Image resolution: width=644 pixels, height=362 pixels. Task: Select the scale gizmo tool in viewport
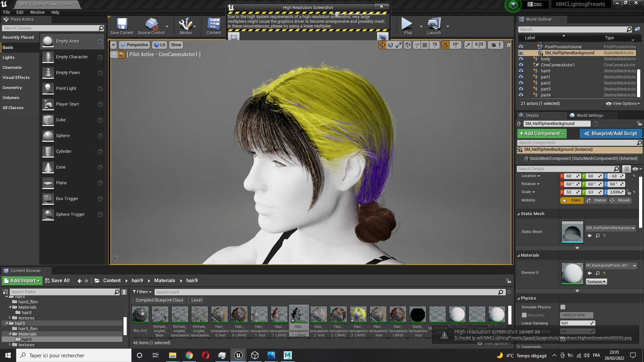399,45
